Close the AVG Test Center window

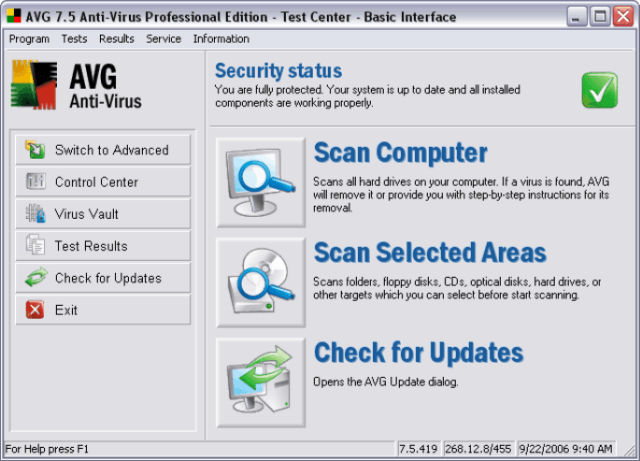tap(623, 17)
